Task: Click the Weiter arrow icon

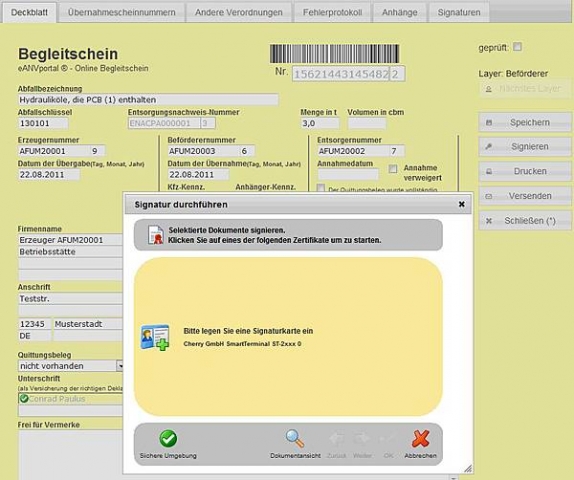Action: (362, 439)
